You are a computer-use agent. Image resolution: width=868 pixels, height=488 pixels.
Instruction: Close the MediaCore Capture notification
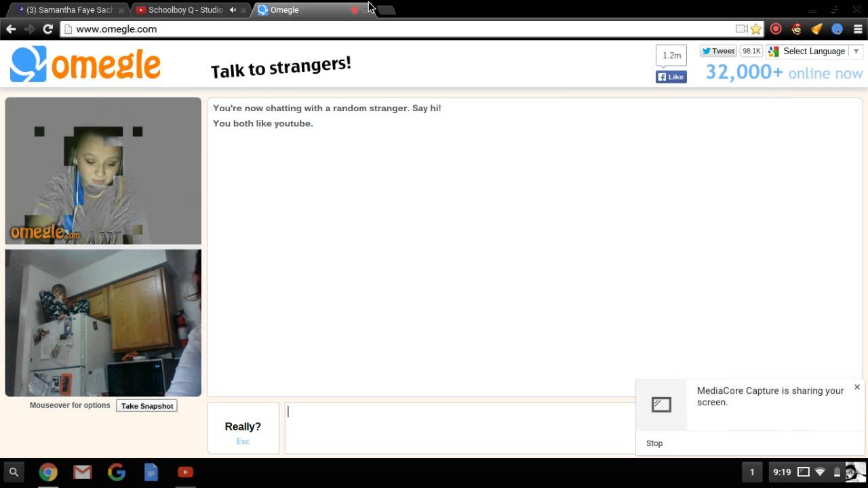click(x=857, y=387)
